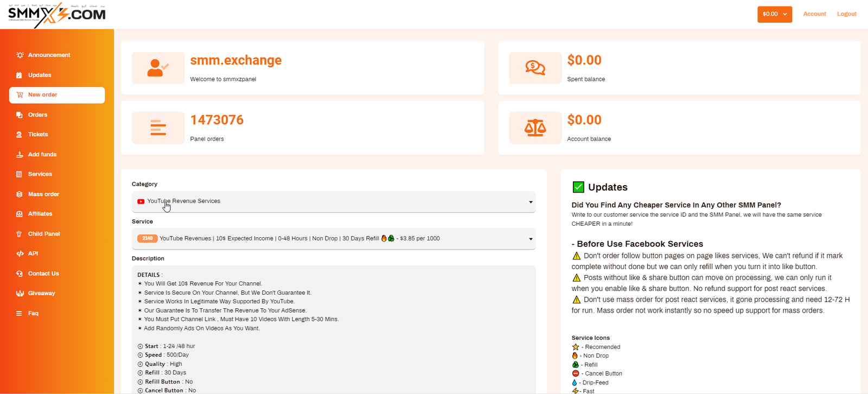
Task: Click the YouTube icon in Category field
Action: point(141,201)
